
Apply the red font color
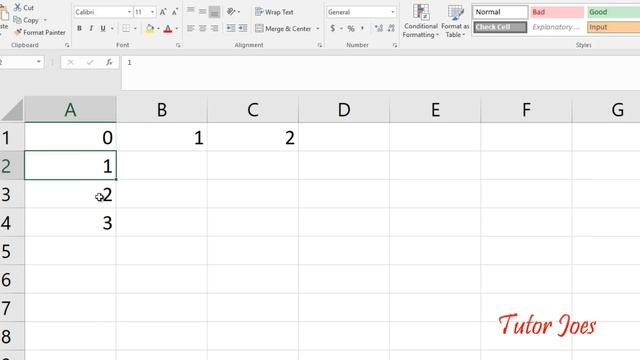[x=168, y=28]
